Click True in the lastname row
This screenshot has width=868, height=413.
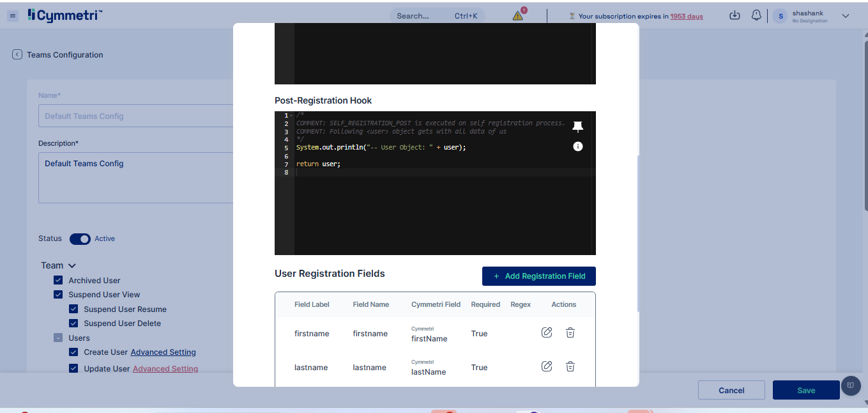click(479, 368)
